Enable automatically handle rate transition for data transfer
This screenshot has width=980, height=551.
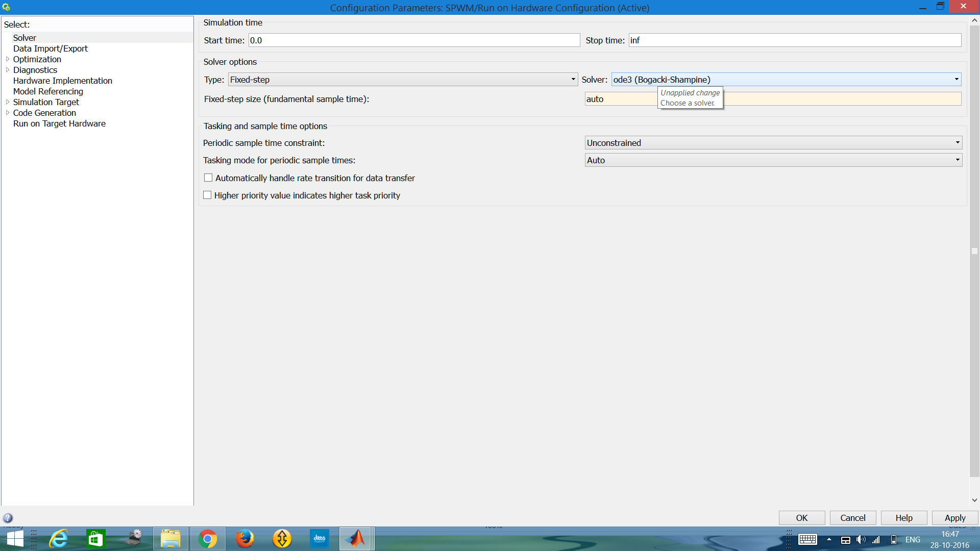(x=207, y=177)
